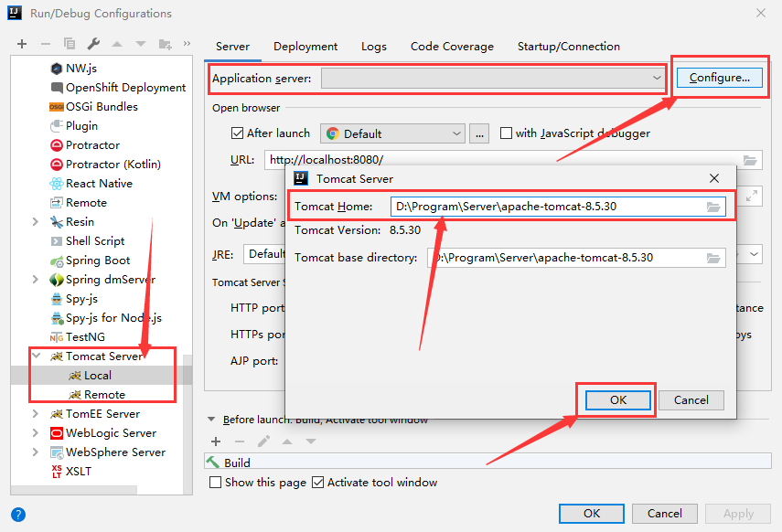Open edit defaults wrench icon
Image resolution: width=782 pixels, height=532 pixels.
pyautogui.click(x=93, y=44)
